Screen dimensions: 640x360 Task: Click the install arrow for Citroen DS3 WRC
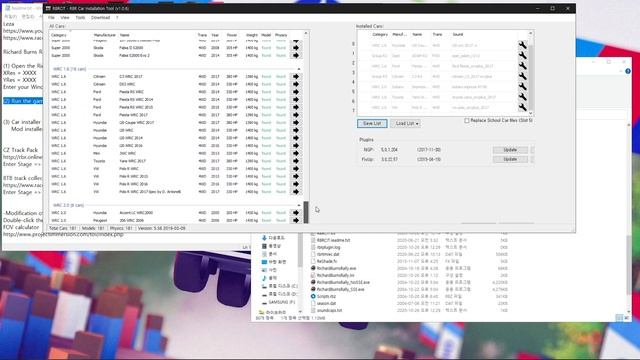pos(296,84)
